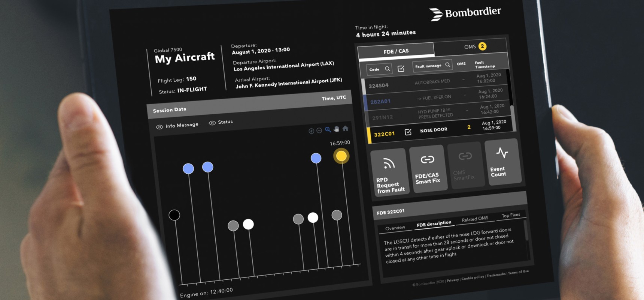644x300 pixels.
Task: Select the blue magnifier zoom tool
Action: 328,130
